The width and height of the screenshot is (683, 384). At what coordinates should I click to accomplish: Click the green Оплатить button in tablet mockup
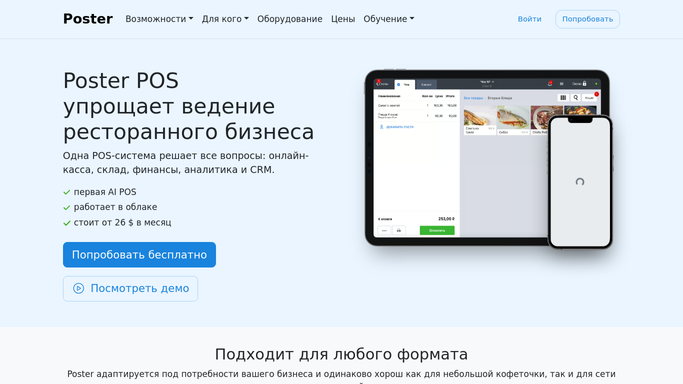click(437, 230)
